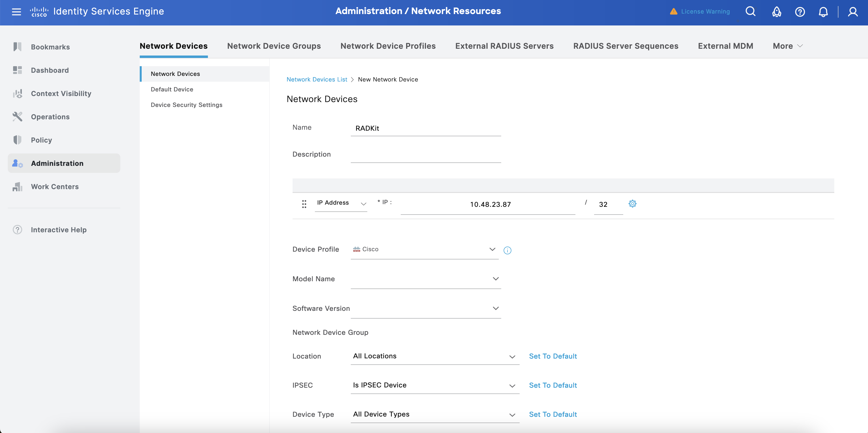Open the notifications bell icon
Viewport: 868px width, 433px height.
[x=823, y=12]
